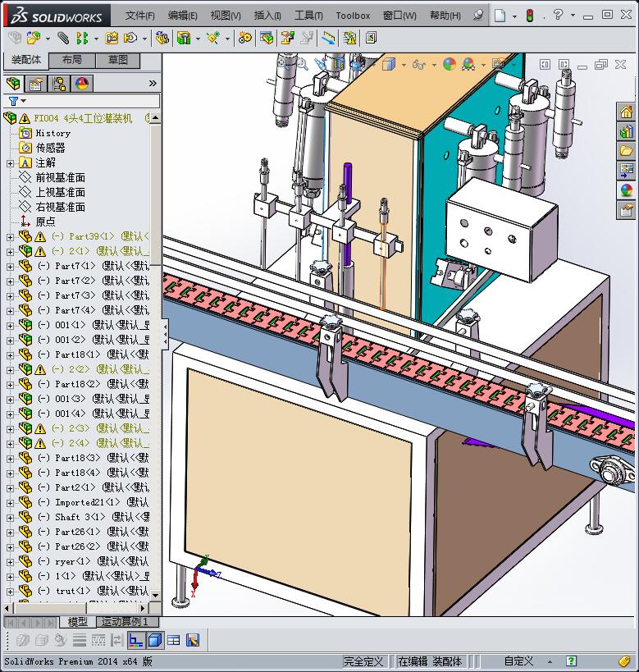Click the last icon in the assembly toolbar

(x=371, y=38)
